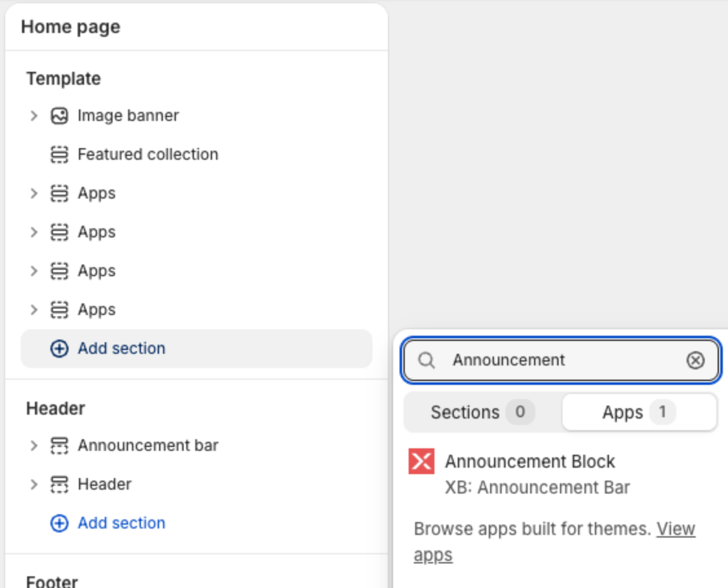Viewport: 728px width, 588px height.
Task: Expand the Header section row
Action: pyautogui.click(x=34, y=485)
